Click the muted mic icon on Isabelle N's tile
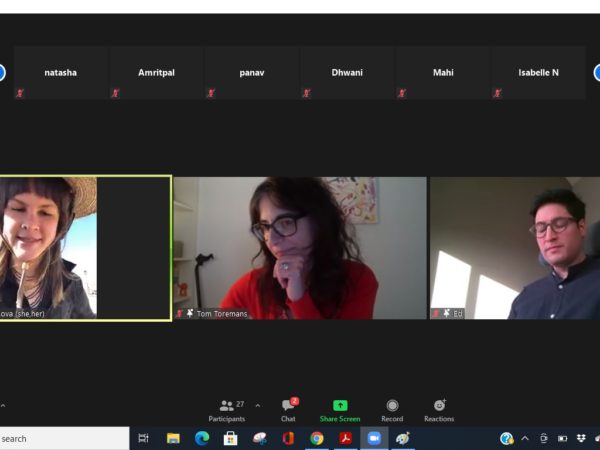The image size is (600, 450). tap(497, 93)
